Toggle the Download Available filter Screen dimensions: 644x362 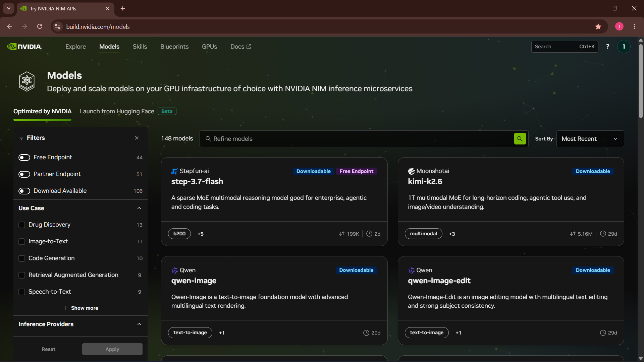click(24, 191)
